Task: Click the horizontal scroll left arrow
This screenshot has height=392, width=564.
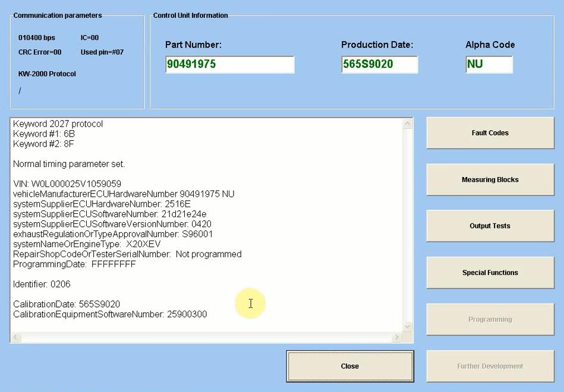Action: tap(15, 337)
